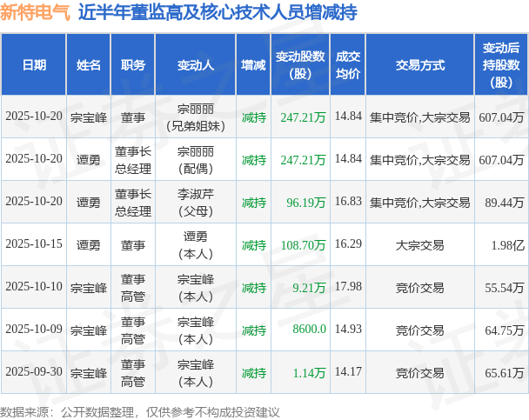Screen dimensions: 529x420
Task: Select the 交易方式 column header
Action: click(420, 64)
